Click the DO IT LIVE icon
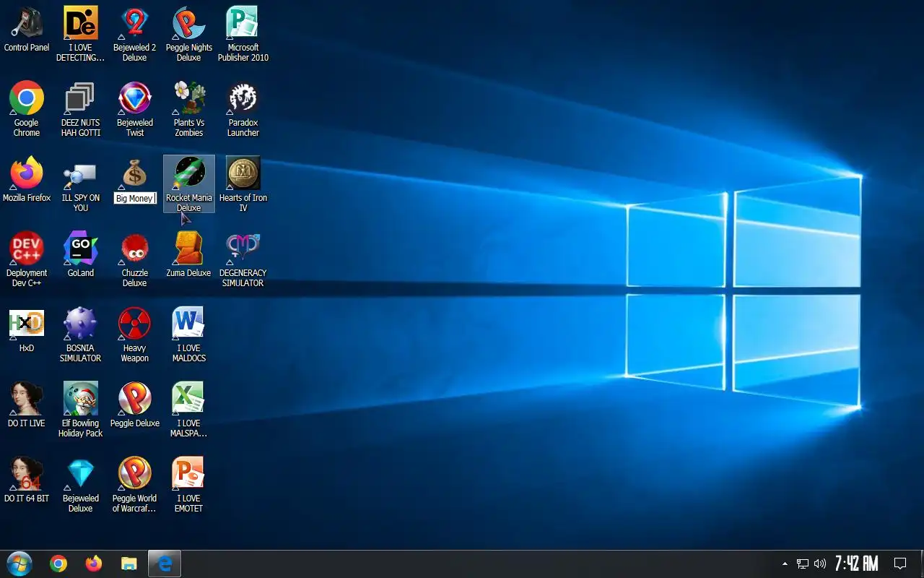 click(27, 399)
